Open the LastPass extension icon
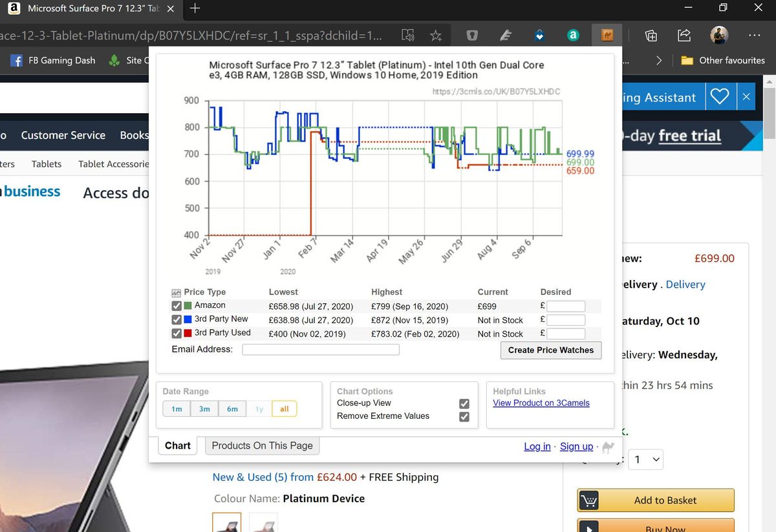 point(471,36)
